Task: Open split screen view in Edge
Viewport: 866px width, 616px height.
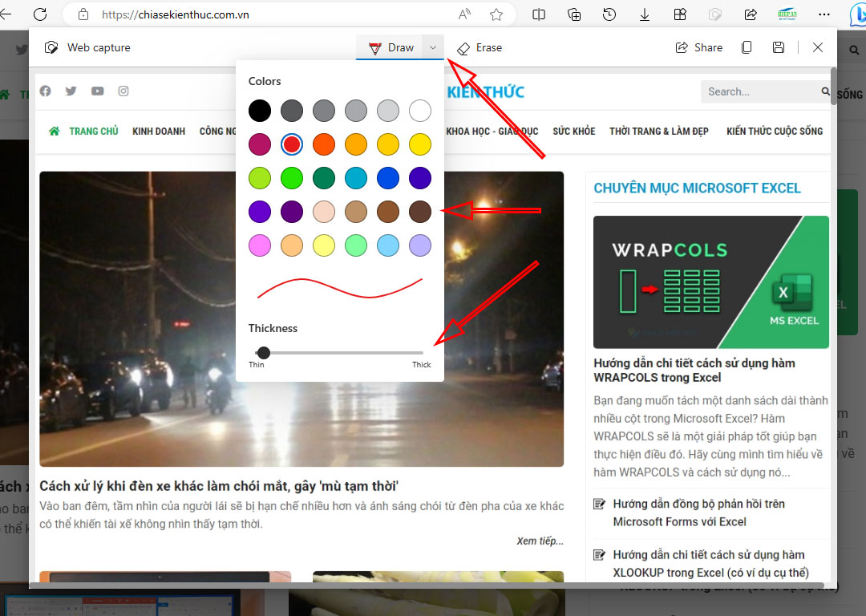Action: point(539,14)
